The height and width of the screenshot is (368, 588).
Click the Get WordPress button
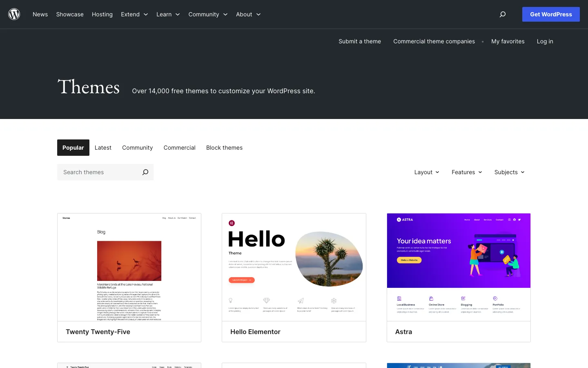click(551, 14)
